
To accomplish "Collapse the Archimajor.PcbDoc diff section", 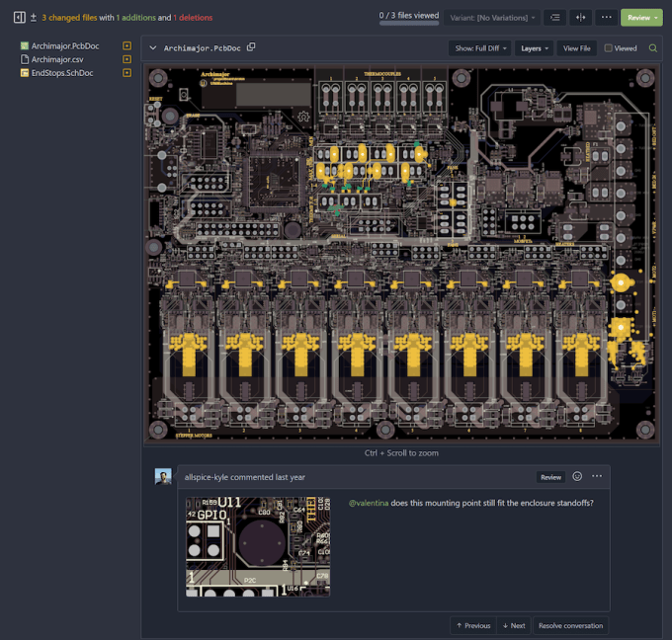I will [x=153, y=47].
